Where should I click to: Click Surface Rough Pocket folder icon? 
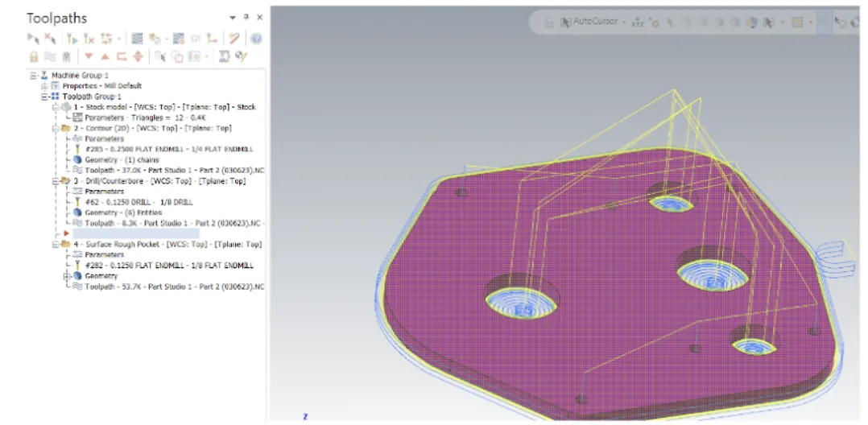[x=66, y=244]
